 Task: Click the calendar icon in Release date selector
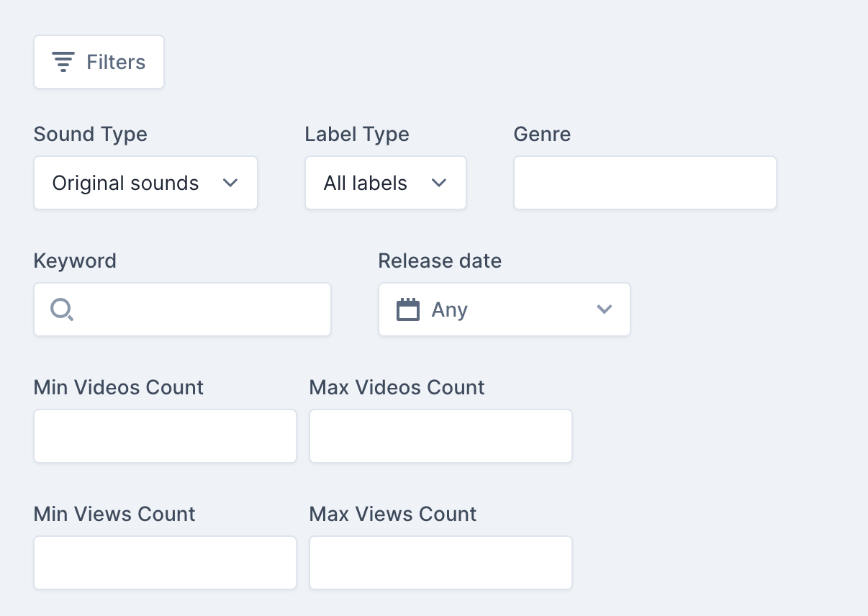(408, 309)
